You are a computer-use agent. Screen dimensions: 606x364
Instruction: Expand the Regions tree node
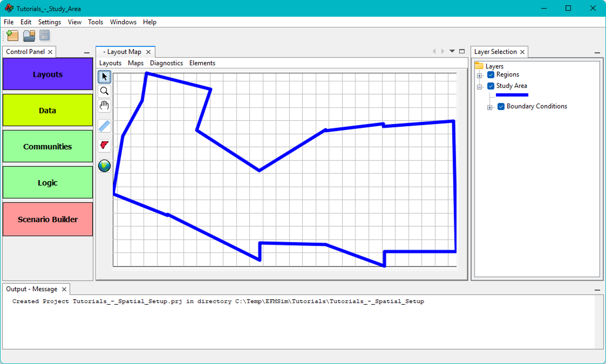tap(479, 76)
